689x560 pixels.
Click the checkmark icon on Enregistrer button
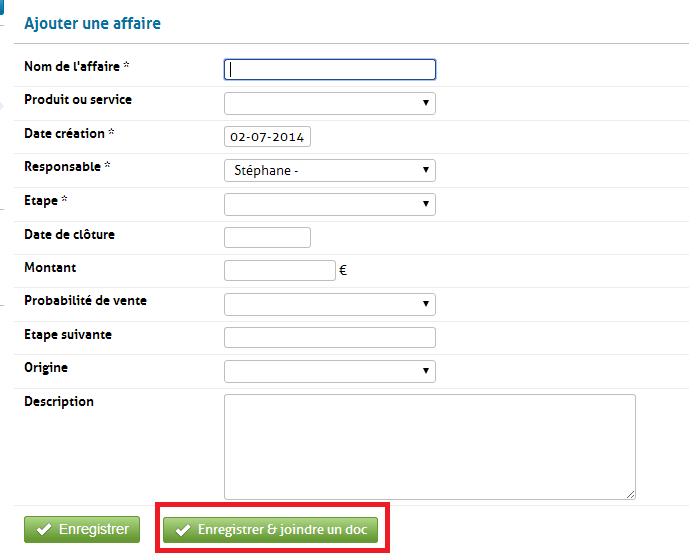(x=44, y=530)
